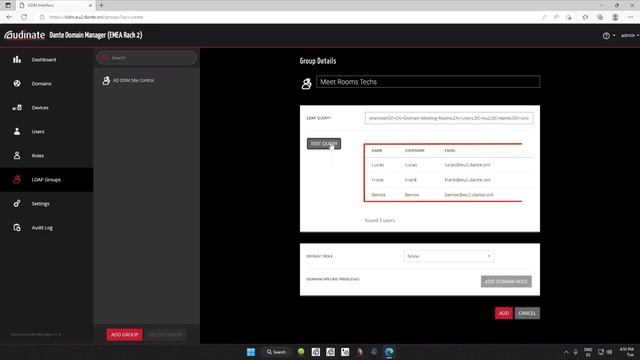The width and height of the screenshot is (640, 360).
Task: Select the Lucas email cell in results
Action: coord(467,165)
